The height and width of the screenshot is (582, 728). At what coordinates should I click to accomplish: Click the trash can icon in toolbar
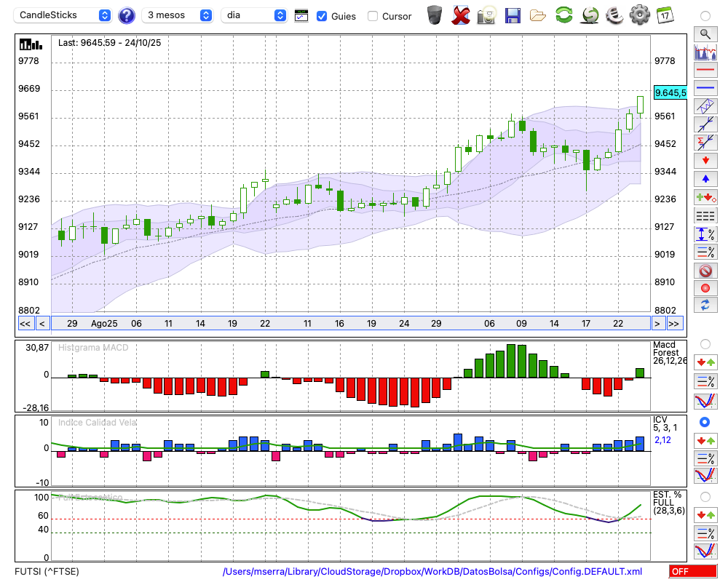[435, 15]
